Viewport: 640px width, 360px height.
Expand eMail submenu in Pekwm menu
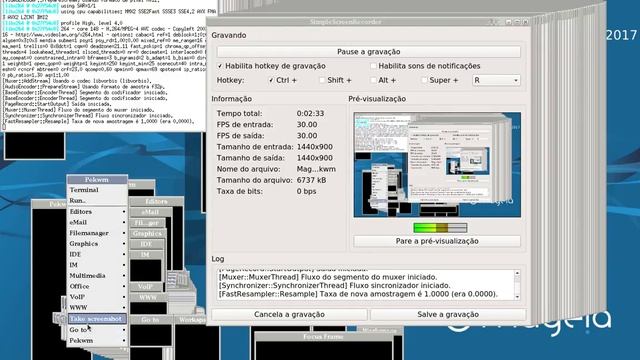[x=97, y=222]
